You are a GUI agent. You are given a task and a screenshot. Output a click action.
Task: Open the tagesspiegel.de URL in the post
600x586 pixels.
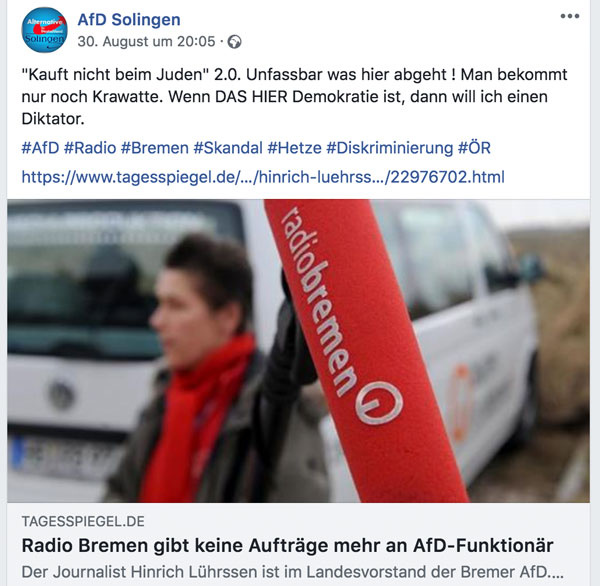pos(263,177)
